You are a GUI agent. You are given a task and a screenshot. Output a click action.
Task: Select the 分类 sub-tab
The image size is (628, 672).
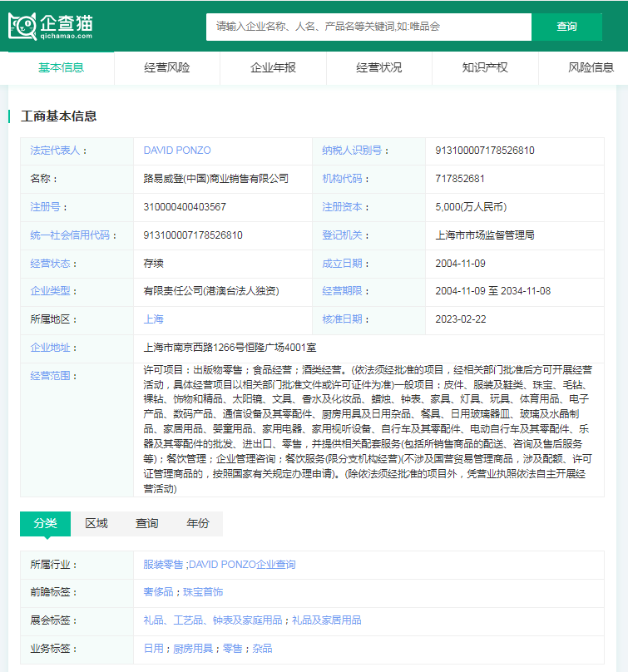[46, 523]
